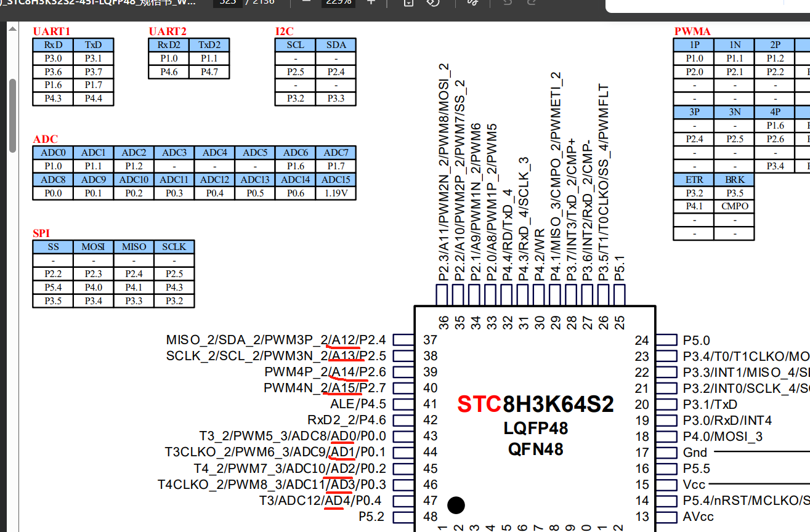The height and width of the screenshot is (532, 810).
Task: Select the RxD2 header cell
Action: (169, 45)
